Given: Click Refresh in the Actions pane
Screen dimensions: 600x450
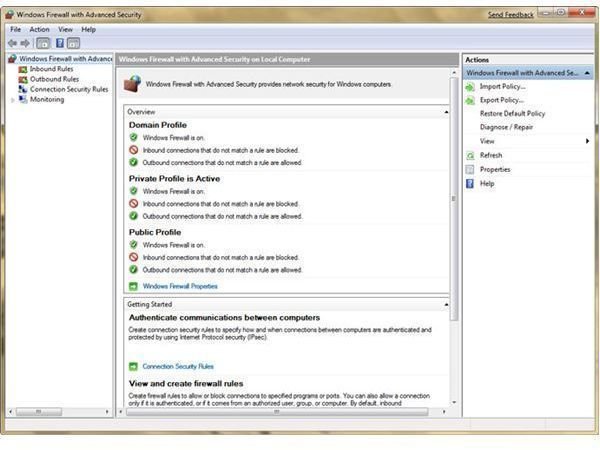Looking at the screenshot, I should (x=491, y=155).
